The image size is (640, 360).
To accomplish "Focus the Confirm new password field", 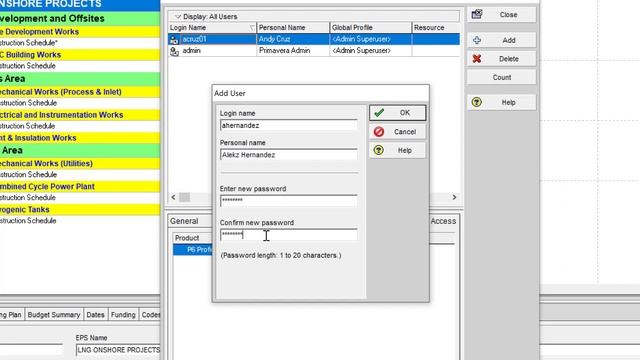I will 289,234.
